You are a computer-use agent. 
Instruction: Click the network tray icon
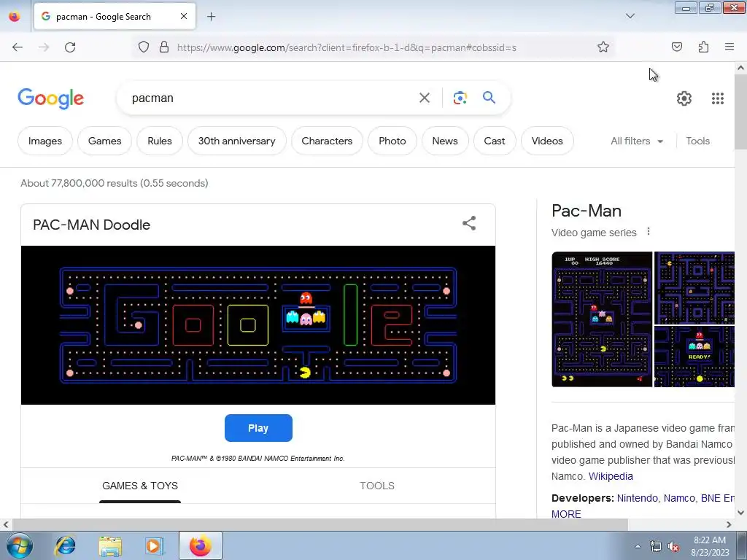[656, 547]
